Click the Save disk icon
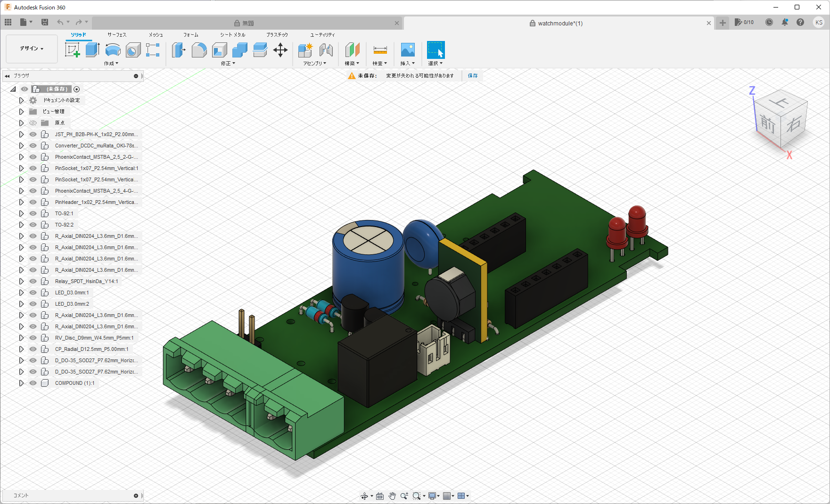The width and height of the screenshot is (830, 504). tap(45, 22)
